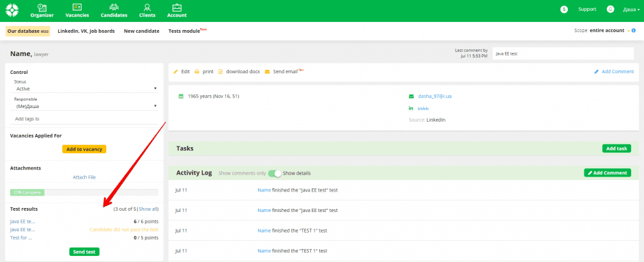Screen dimensions: 644x262
Task: Open the Organizer section icon
Action: point(42,8)
